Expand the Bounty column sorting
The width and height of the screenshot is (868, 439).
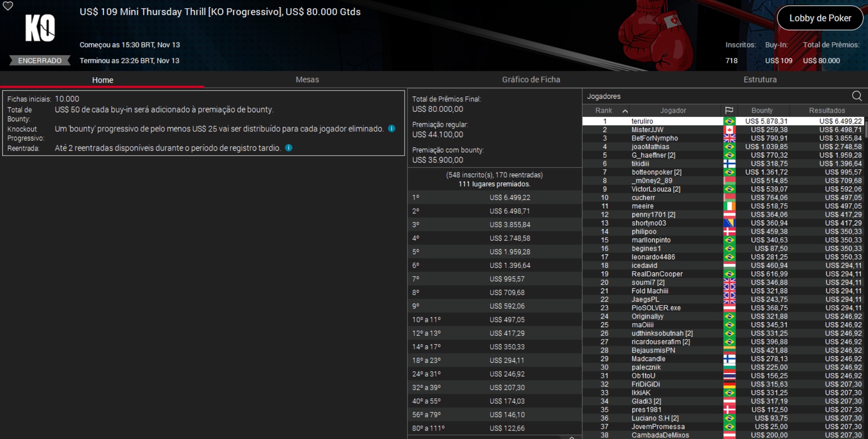[x=762, y=110]
